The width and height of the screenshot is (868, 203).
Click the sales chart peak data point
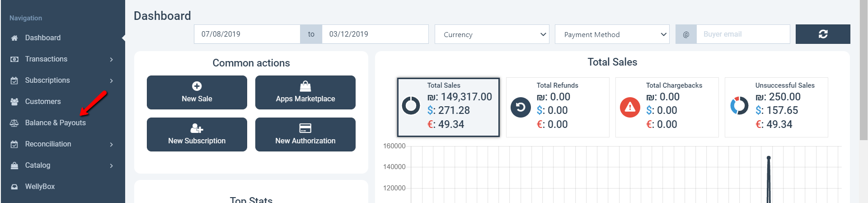coord(769,158)
